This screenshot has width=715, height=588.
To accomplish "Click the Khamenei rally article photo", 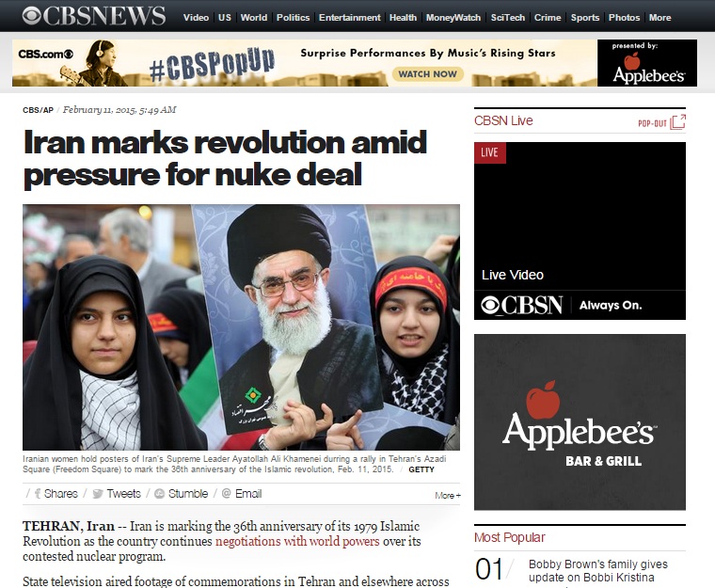I will 241,327.
